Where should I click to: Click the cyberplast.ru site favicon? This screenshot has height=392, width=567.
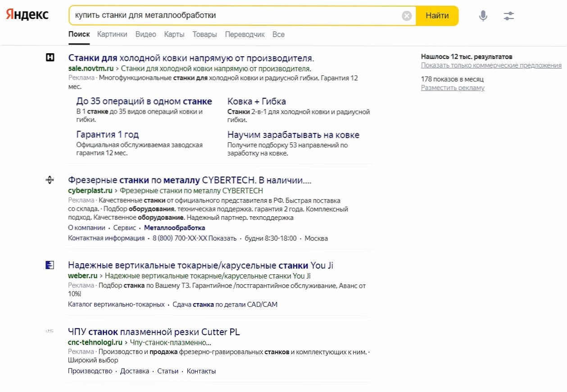coord(50,180)
